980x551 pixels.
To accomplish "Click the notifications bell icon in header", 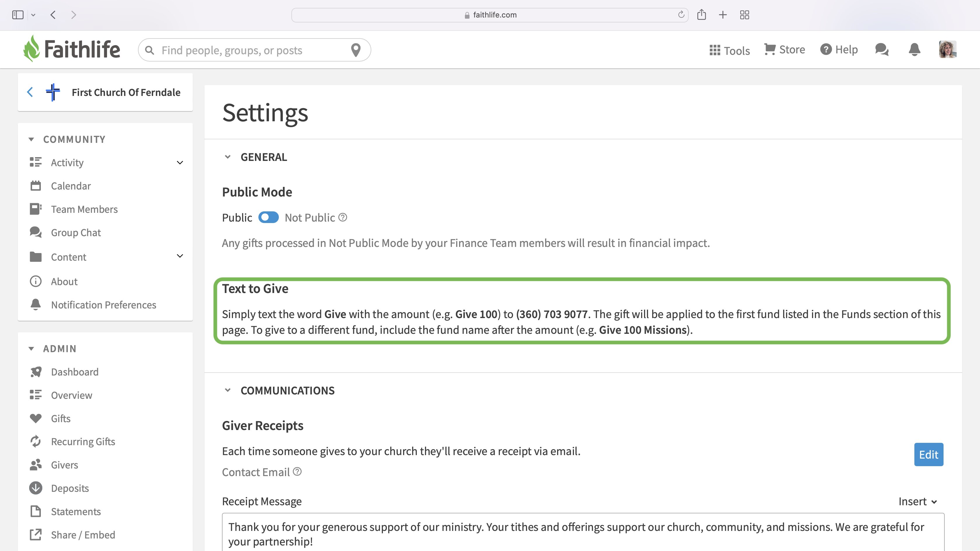I will 914,50.
